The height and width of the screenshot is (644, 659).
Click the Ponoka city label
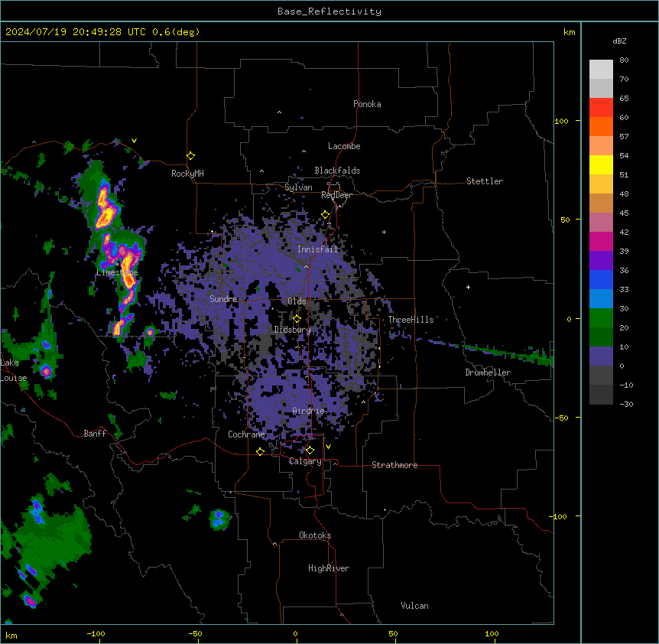tap(367, 104)
